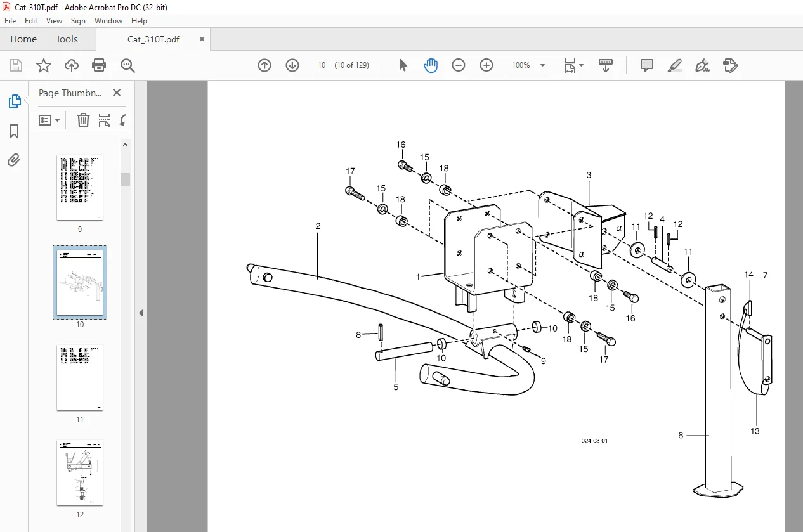Toggle the Page Thumbnails panel icon in the sidebar
803x532 pixels.
coord(14,101)
